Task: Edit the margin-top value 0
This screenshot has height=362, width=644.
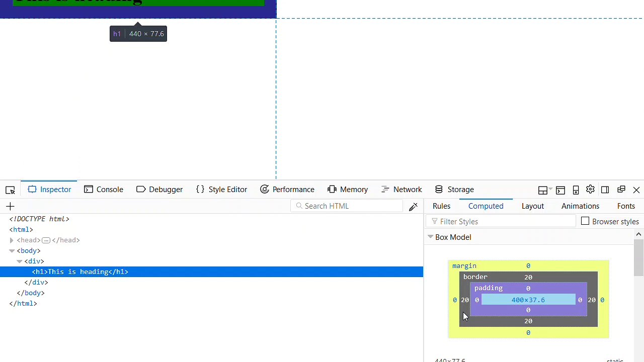Action: 528,266
